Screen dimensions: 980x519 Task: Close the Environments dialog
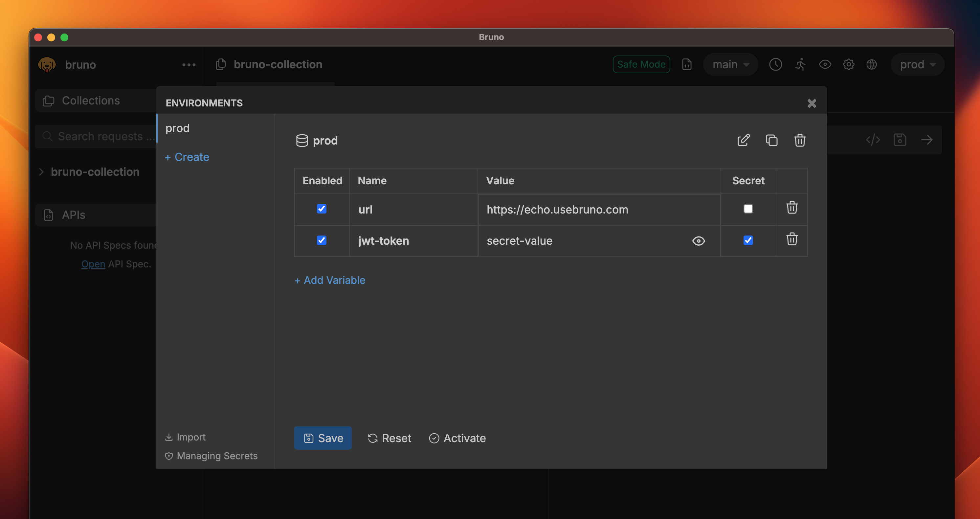(812, 103)
